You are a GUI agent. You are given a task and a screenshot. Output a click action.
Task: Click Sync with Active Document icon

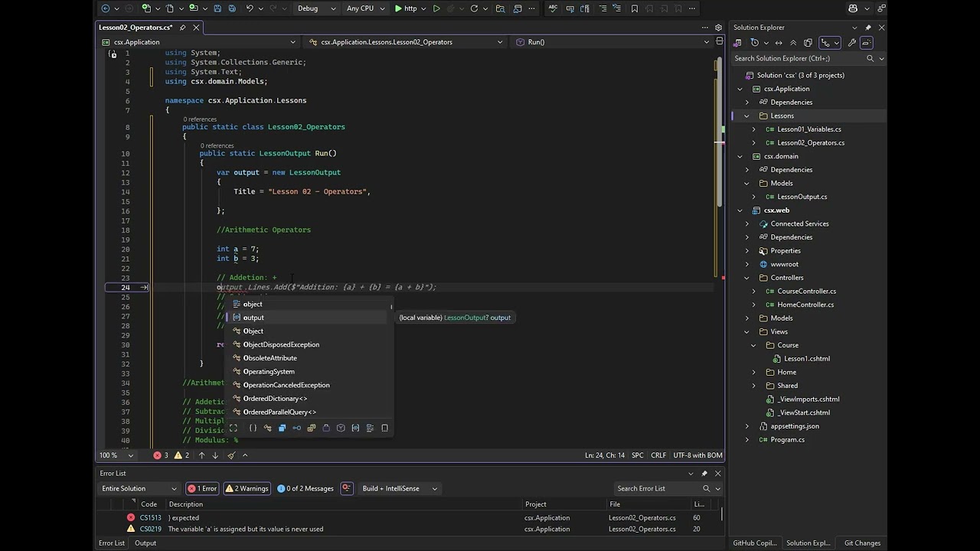click(x=779, y=43)
